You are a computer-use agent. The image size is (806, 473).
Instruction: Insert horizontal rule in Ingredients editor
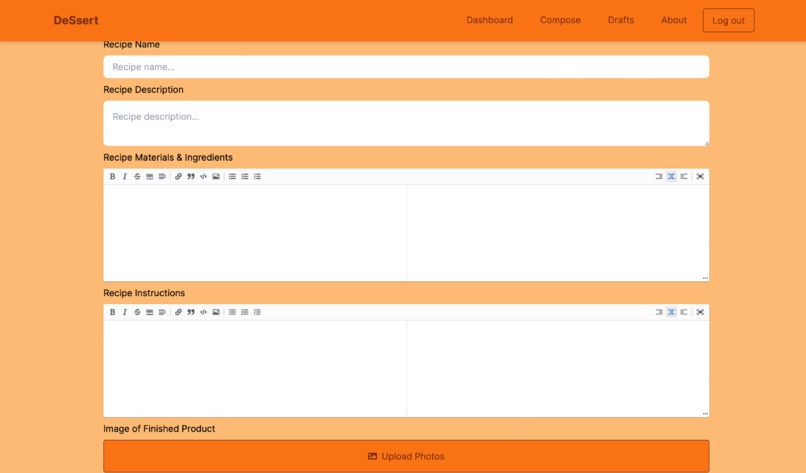click(x=150, y=176)
